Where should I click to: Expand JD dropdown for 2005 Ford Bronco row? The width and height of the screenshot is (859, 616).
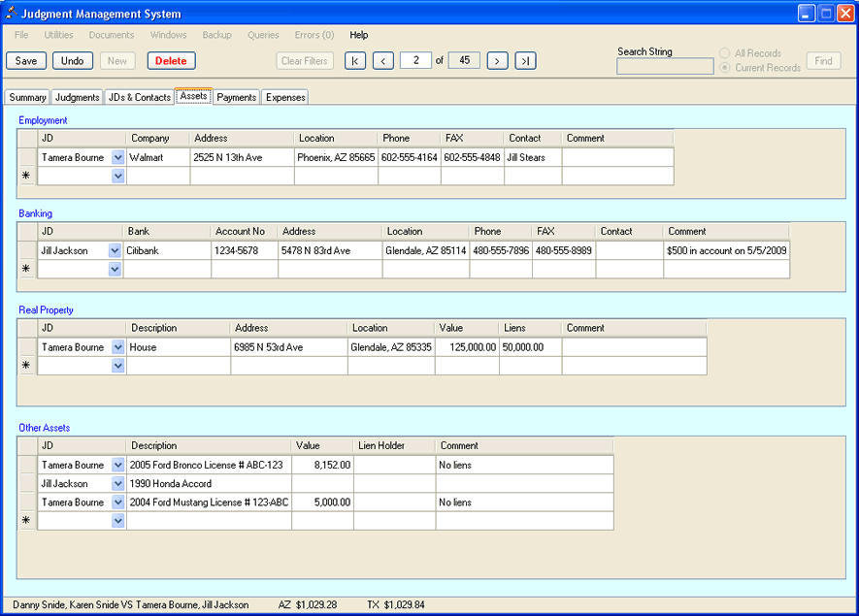(x=117, y=465)
